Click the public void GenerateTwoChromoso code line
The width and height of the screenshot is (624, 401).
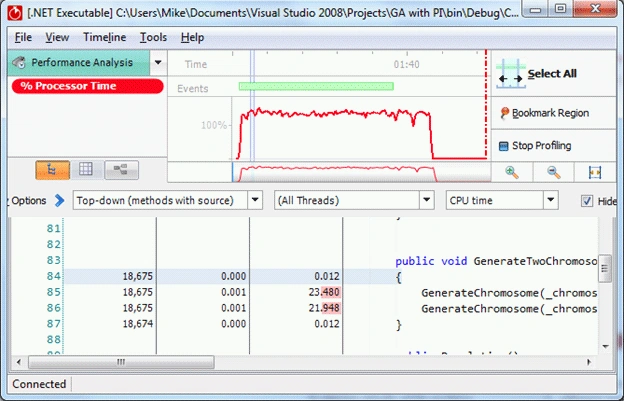(496, 261)
